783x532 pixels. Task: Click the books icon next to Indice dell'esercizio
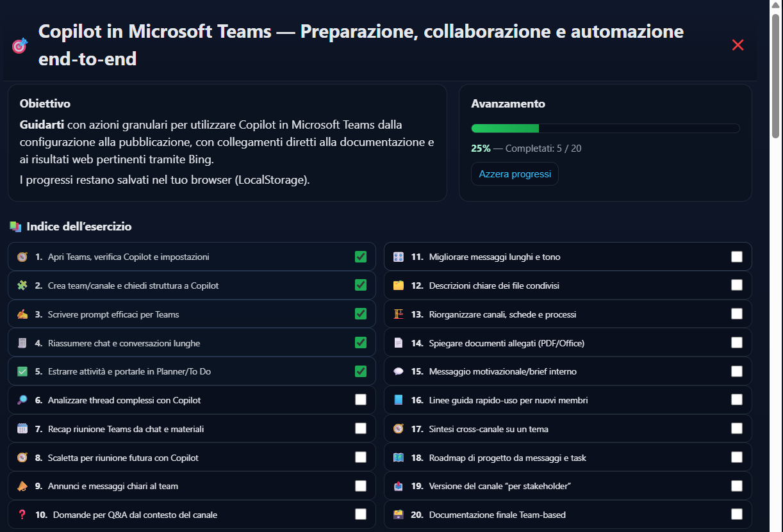coord(15,227)
